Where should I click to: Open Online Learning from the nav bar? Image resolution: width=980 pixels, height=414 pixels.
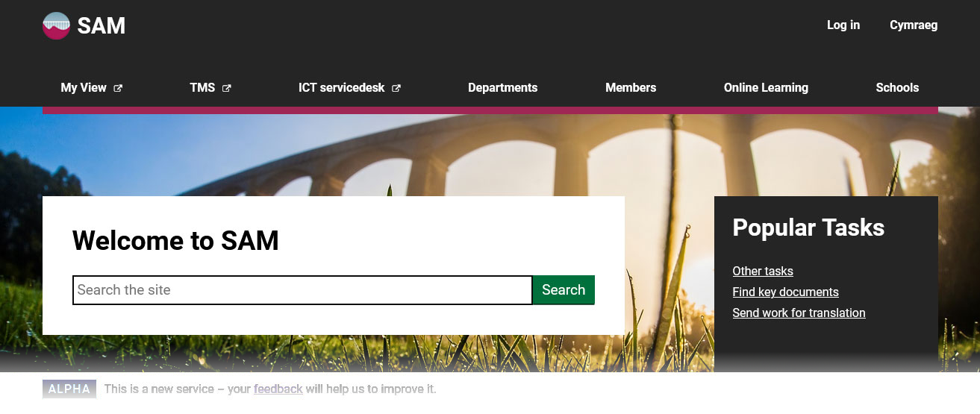(x=766, y=87)
